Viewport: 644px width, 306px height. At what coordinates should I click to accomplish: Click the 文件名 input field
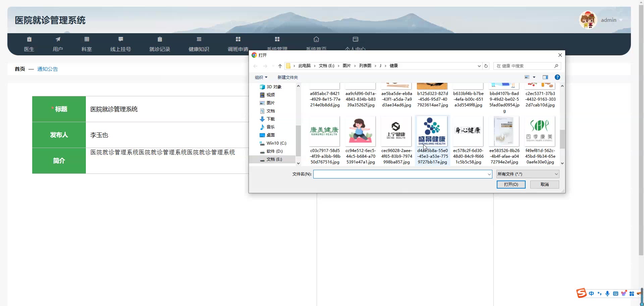pyautogui.click(x=402, y=174)
